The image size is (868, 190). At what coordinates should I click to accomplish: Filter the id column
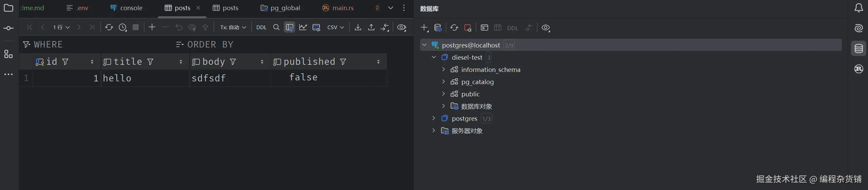point(65,62)
